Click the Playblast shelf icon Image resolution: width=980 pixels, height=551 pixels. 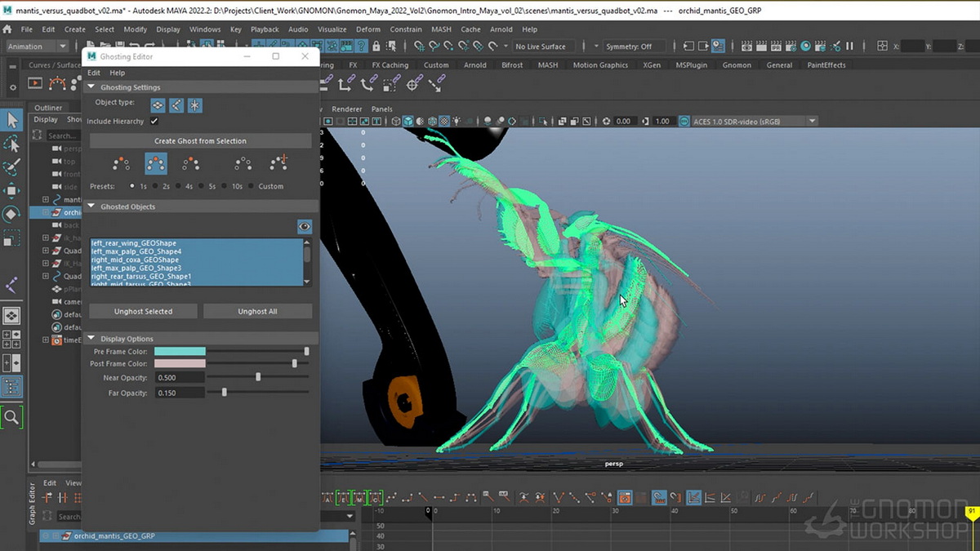35,82
